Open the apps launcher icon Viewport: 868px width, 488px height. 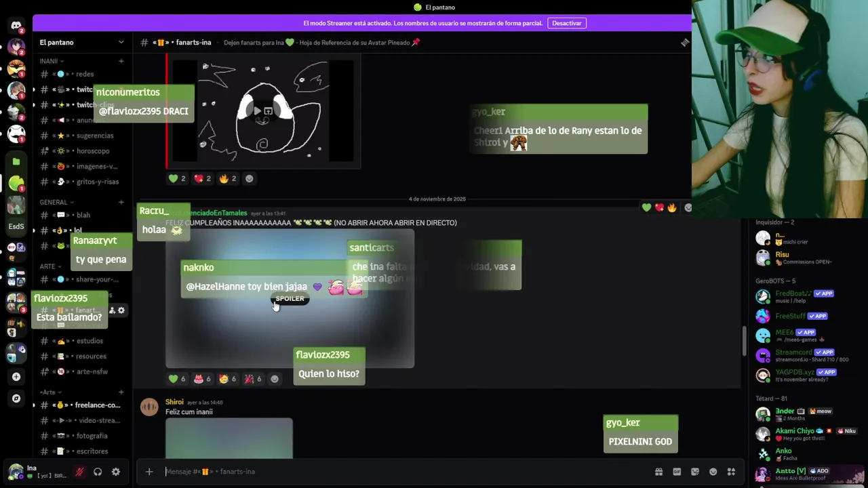pyautogui.click(x=731, y=472)
